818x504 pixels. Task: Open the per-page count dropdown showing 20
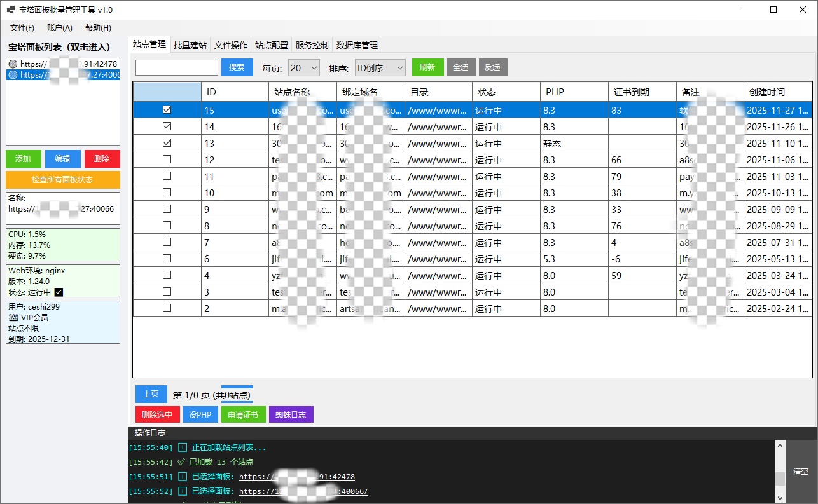[304, 67]
